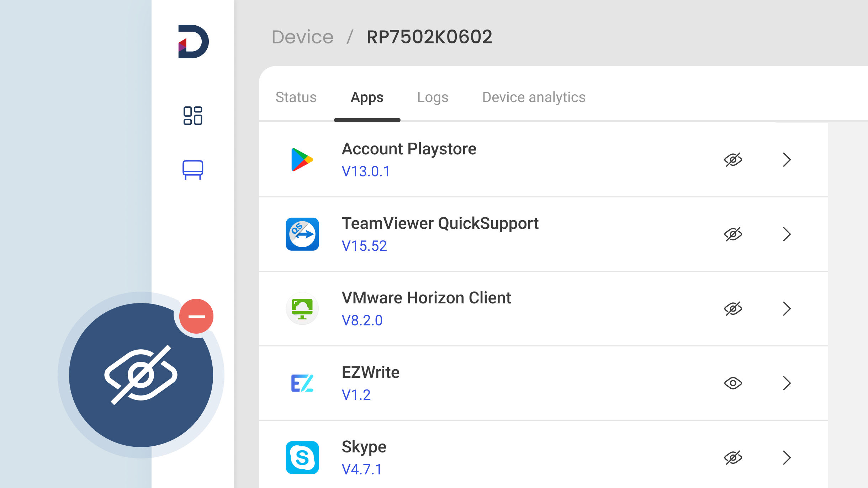Toggle visibility for VMware Horizon Client
This screenshot has height=488, width=868.
[733, 308]
